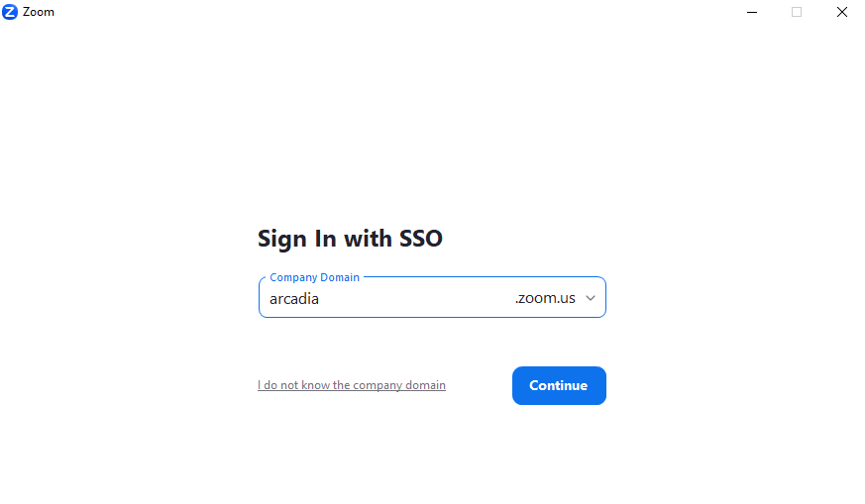Maximize the Zoom sign-in window

pyautogui.click(x=796, y=12)
